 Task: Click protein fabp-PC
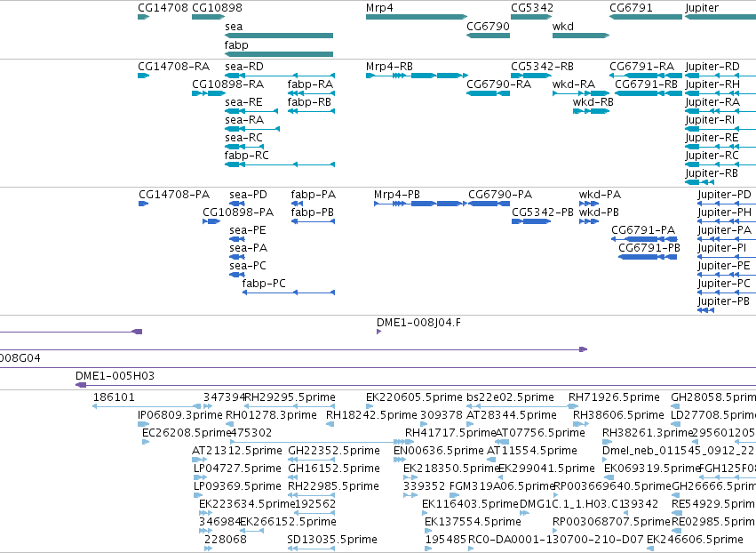click(x=289, y=293)
